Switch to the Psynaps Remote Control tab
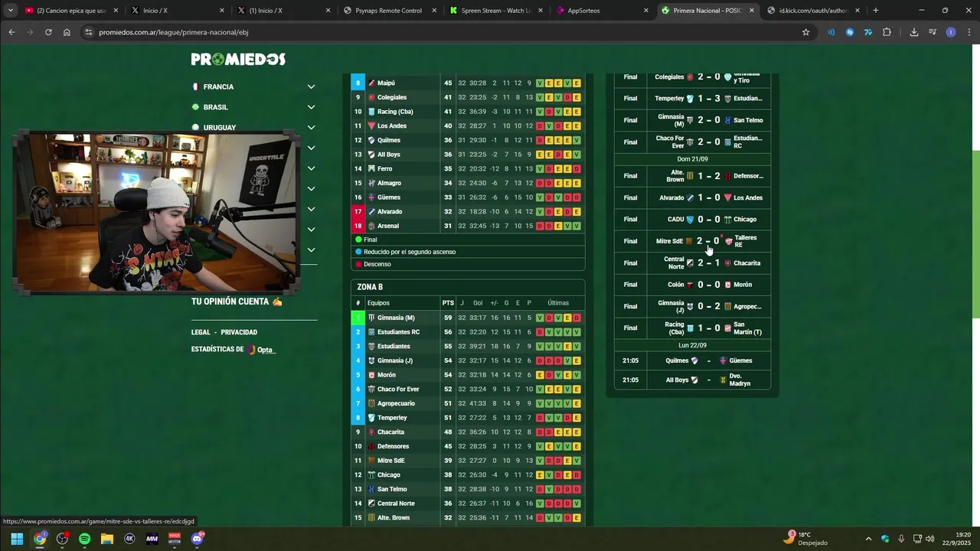This screenshot has height=551, width=980. (x=388, y=11)
